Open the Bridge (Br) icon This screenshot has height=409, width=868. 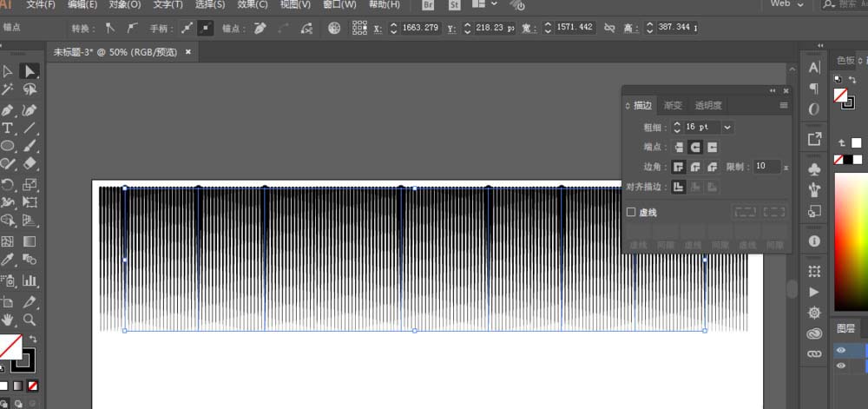425,4
